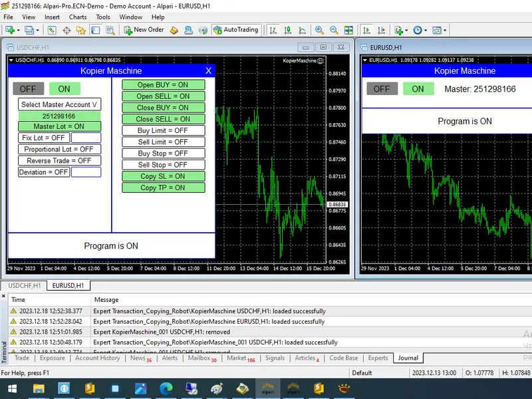Image resolution: width=532 pixels, height=399 pixels.
Task: Select master account 251298166 entry
Action: [x=59, y=116]
